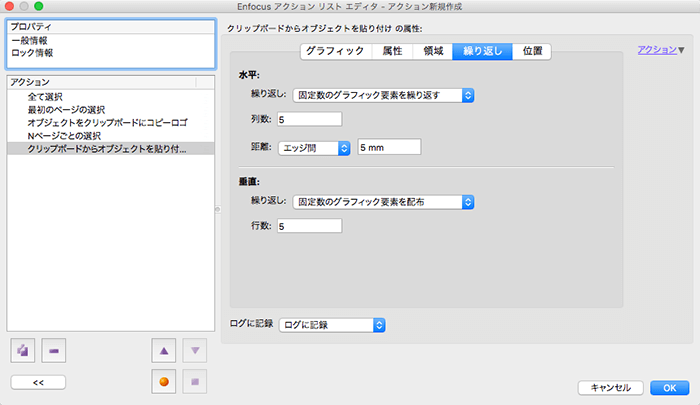Open the エッジ間 distance dropdown
The image size is (700, 405).
(x=314, y=148)
